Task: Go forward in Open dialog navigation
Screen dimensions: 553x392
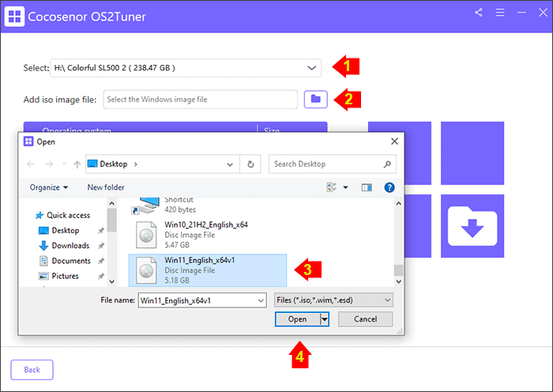Action: [x=49, y=164]
